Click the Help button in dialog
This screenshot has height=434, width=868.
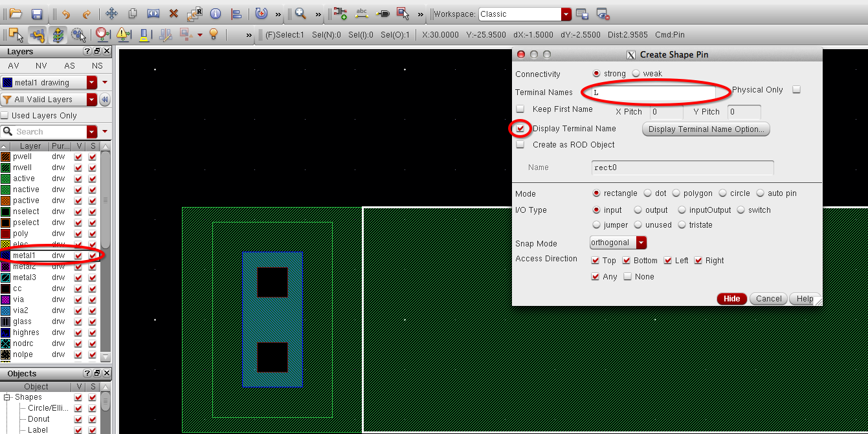[805, 299]
